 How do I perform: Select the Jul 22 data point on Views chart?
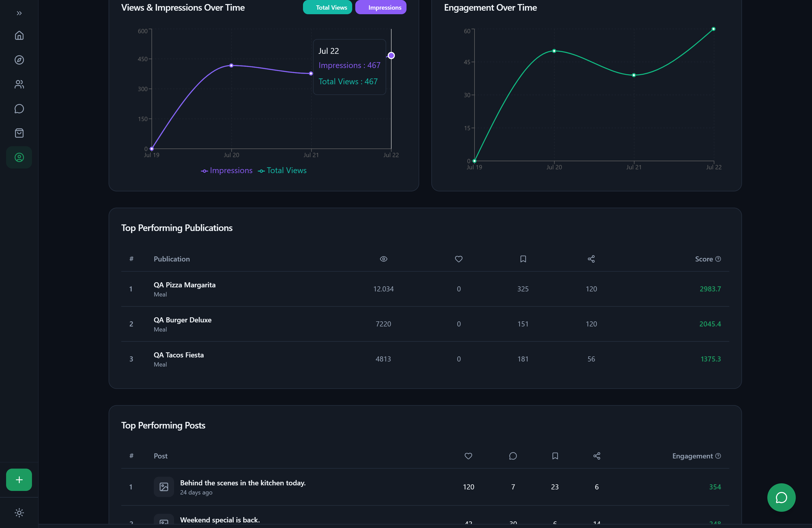coord(391,56)
